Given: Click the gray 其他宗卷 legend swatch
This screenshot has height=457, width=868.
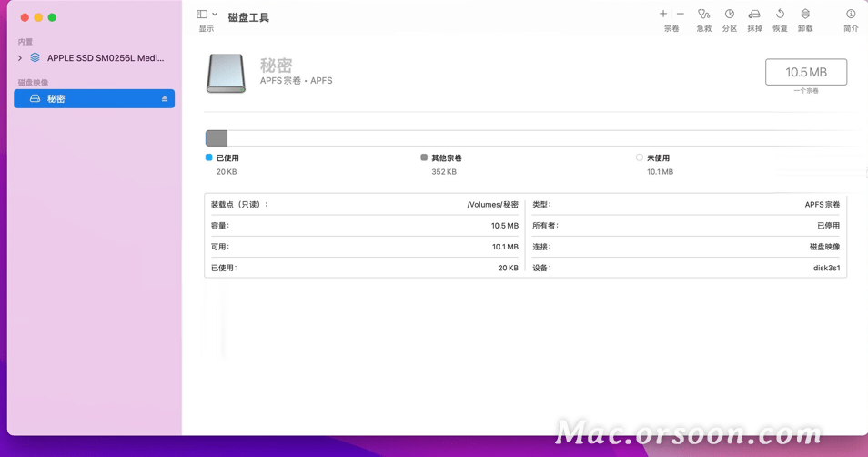Looking at the screenshot, I should tap(424, 157).
